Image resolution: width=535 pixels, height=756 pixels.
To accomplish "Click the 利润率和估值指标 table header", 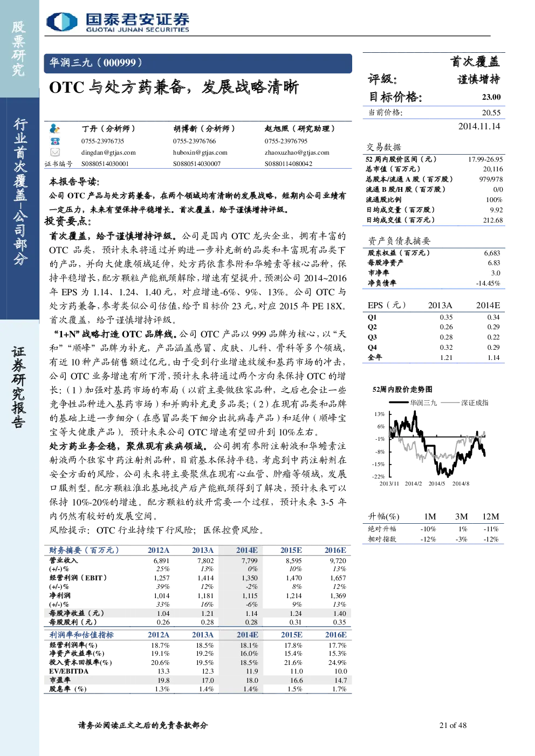I will click(81, 635).
